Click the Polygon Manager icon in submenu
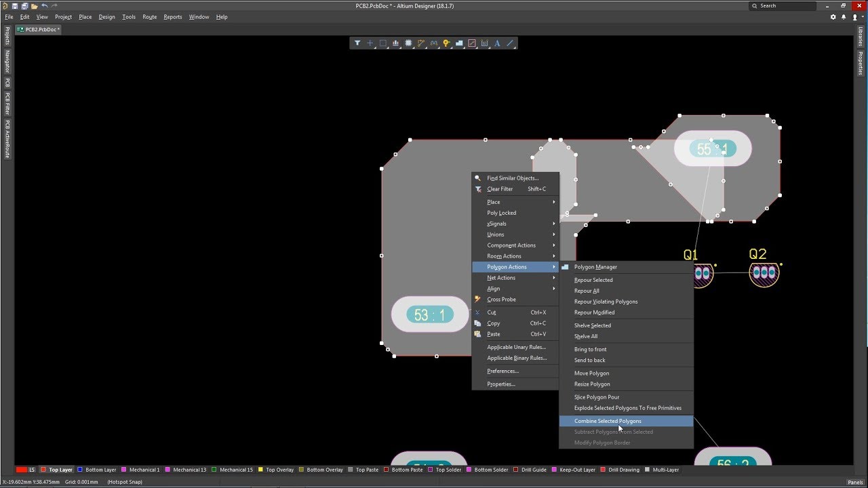The image size is (868, 488). point(565,267)
